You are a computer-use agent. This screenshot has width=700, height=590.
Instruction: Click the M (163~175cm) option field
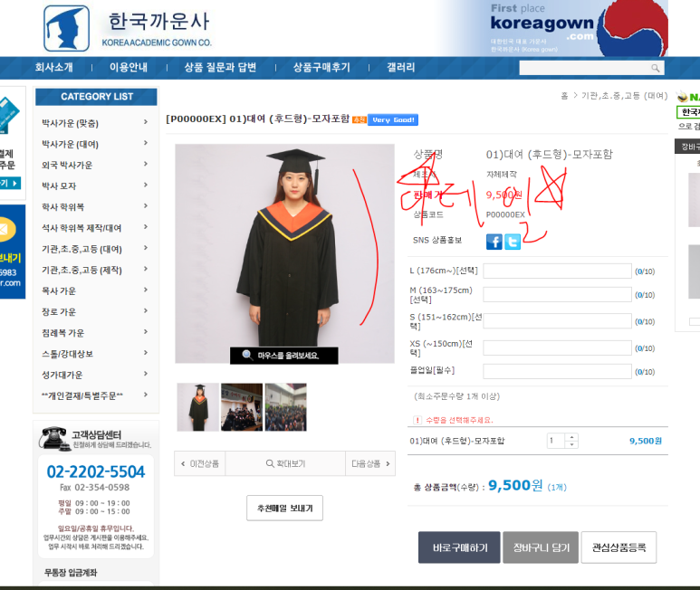tap(557, 294)
